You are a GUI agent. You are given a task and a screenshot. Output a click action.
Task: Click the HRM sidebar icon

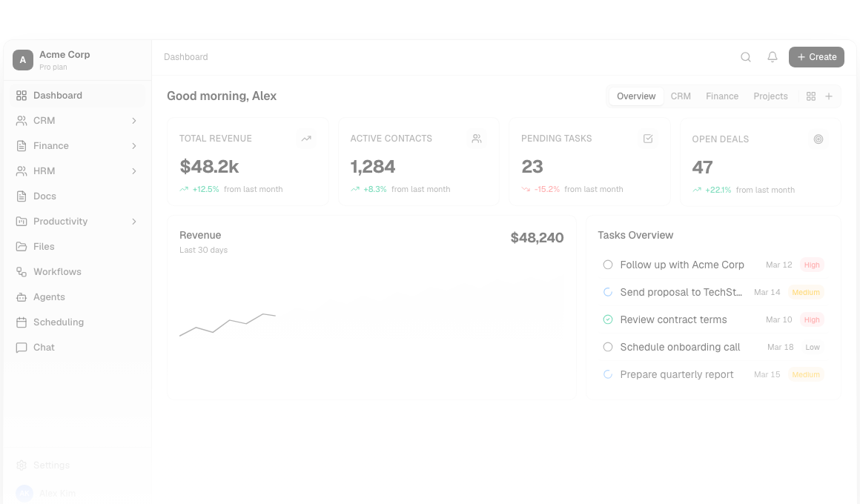pyautogui.click(x=21, y=171)
